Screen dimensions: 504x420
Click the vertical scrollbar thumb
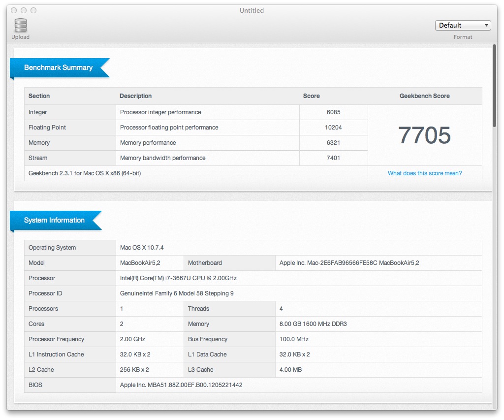click(494, 86)
